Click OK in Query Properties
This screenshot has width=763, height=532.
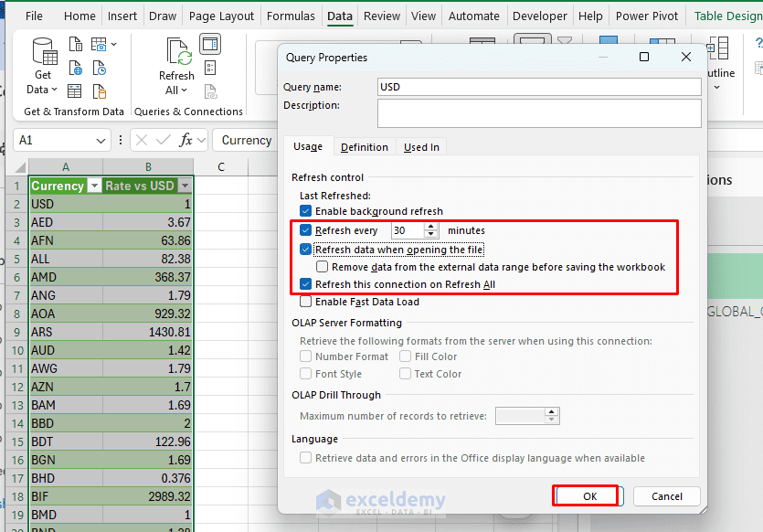click(589, 496)
